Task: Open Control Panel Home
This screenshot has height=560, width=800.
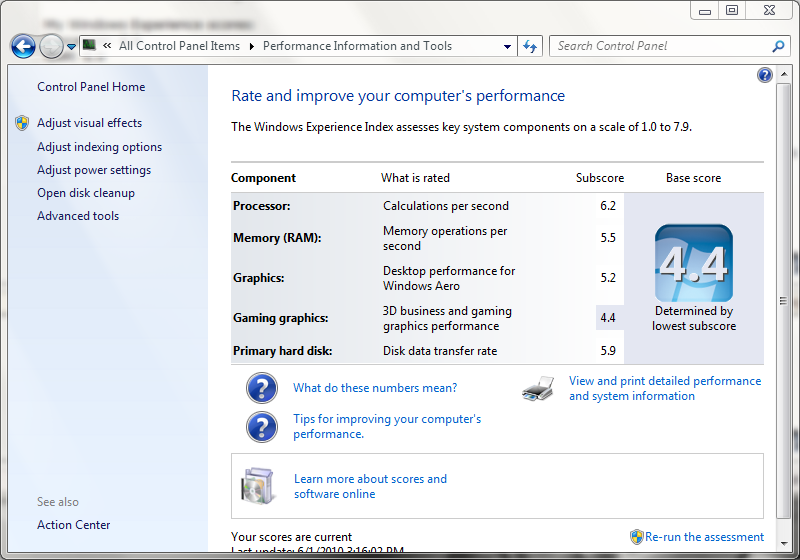Action: pos(91,87)
